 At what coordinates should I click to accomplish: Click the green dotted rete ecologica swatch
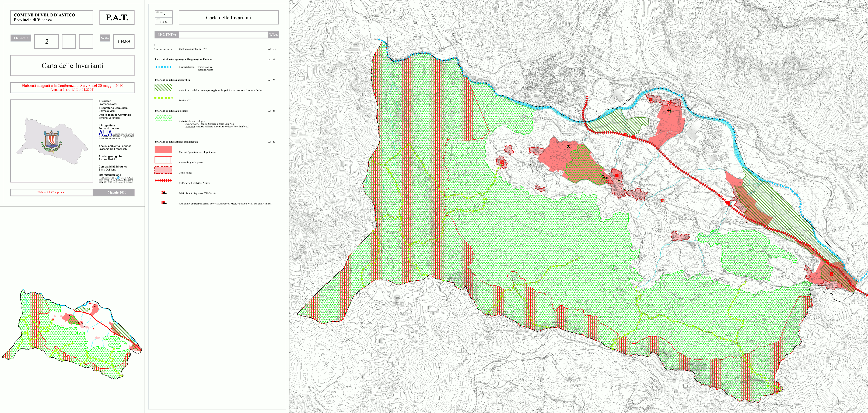pyautogui.click(x=163, y=119)
